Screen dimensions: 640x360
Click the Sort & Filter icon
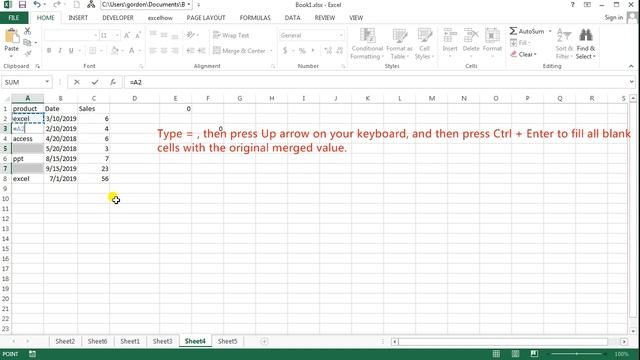tap(564, 36)
